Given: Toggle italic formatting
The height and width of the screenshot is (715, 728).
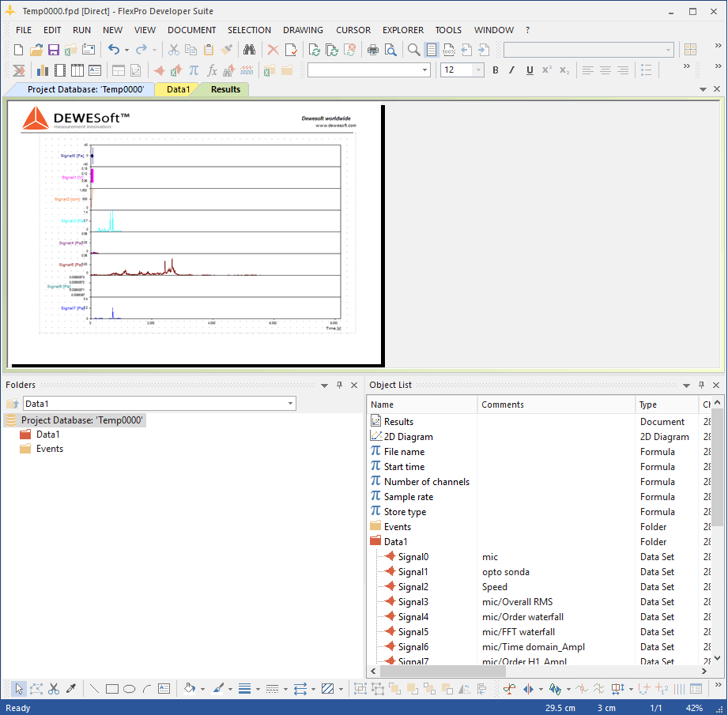Looking at the screenshot, I should click(511, 70).
